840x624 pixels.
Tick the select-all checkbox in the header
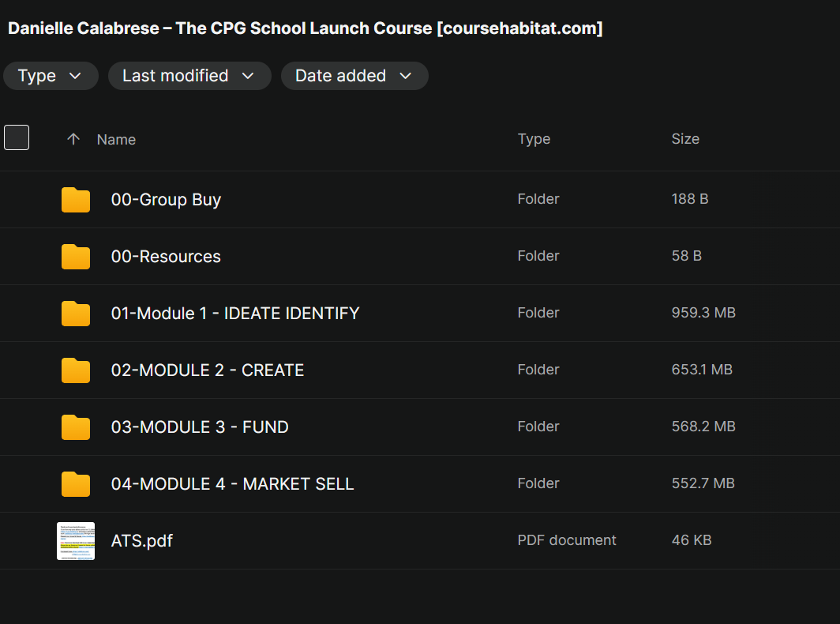[17, 137]
